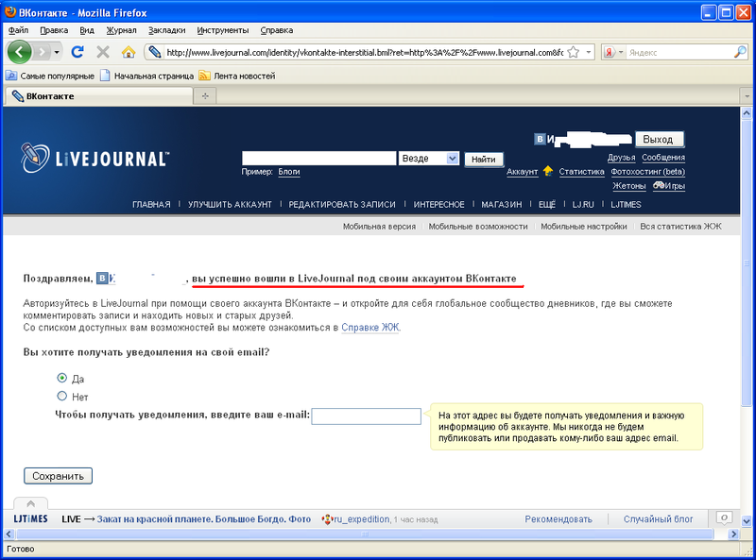
Task: Open the Журнал menu
Action: [122, 30]
